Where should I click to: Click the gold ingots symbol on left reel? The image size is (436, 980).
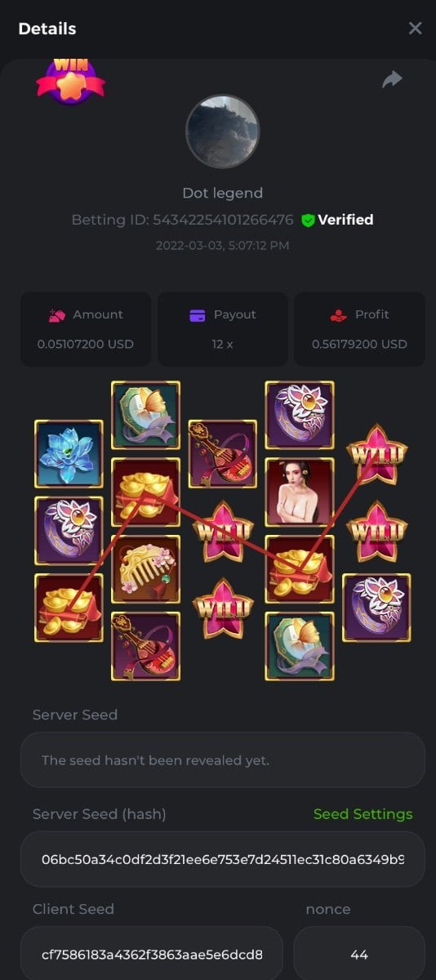[x=69, y=608]
